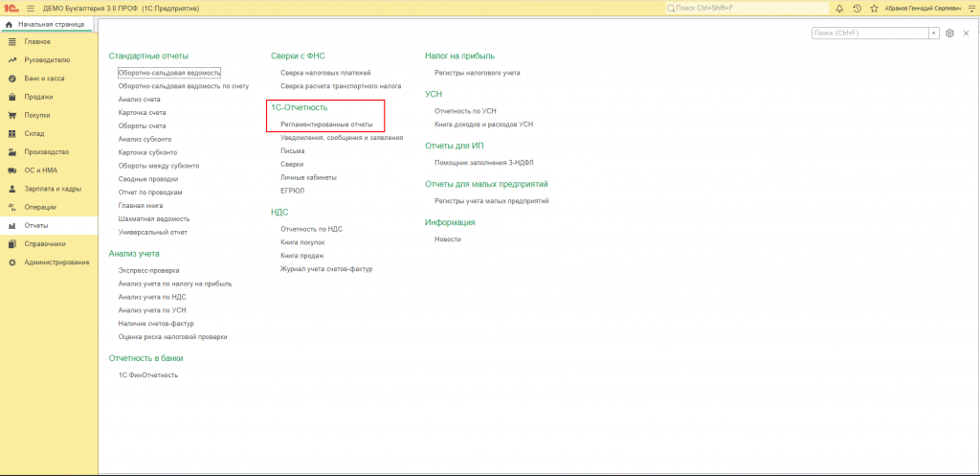Screen dimensions: 980x476
Task: Open Покупки cart icon
Action: pyautogui.click(x=11, y=115)
